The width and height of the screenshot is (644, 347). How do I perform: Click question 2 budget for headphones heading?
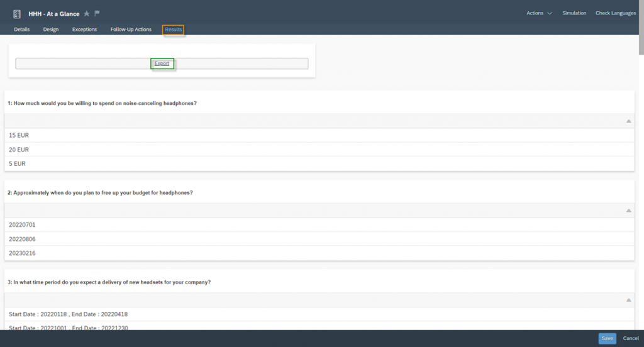pyautogui.click(x=100, y=193)
